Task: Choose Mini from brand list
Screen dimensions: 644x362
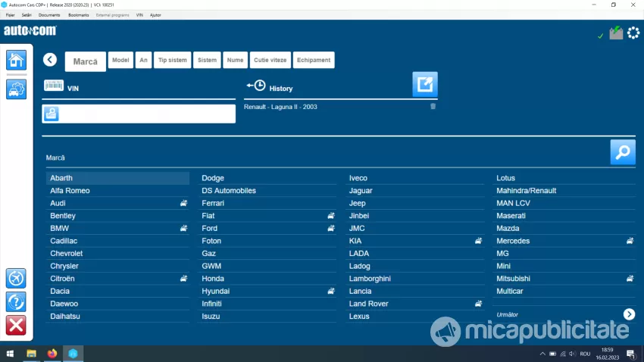Action: (564, 266)
